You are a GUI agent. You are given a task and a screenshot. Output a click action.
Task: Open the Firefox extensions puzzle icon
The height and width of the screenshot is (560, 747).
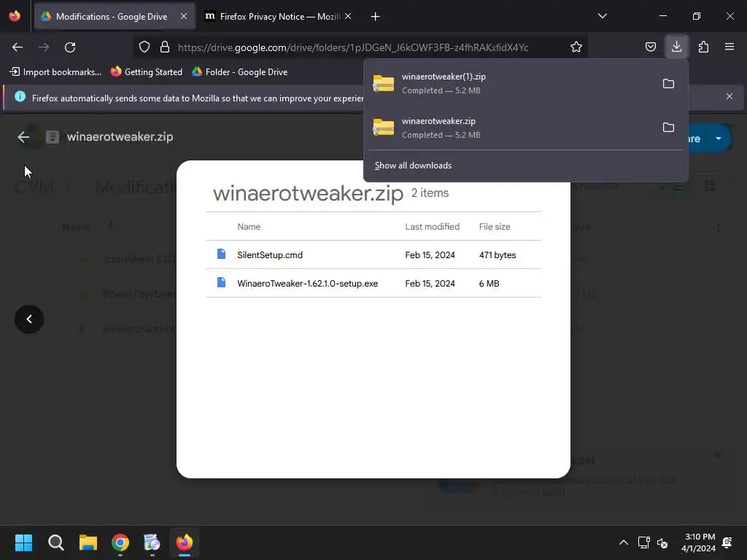pyautogui.click(x=703, y=47)
